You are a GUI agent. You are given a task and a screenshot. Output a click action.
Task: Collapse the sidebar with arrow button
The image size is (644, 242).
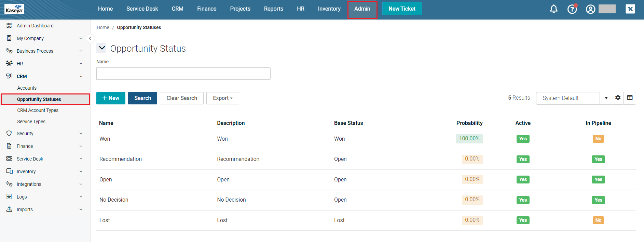[90, 38]
